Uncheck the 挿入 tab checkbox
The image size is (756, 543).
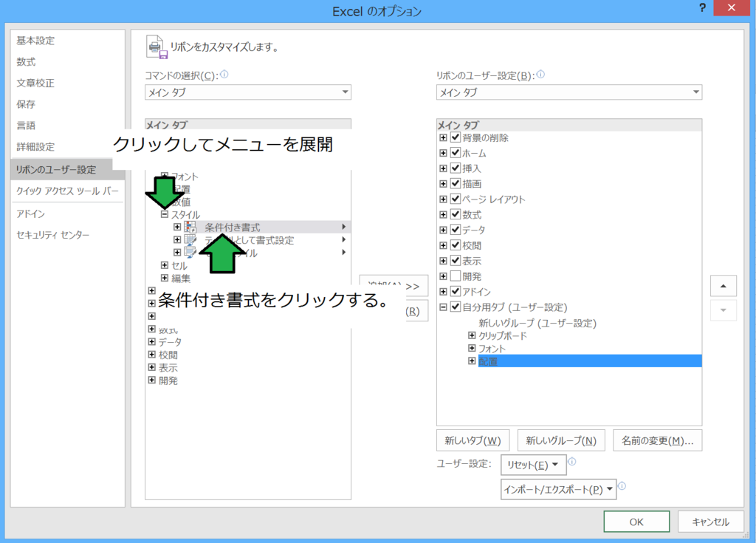pos(456,168)
